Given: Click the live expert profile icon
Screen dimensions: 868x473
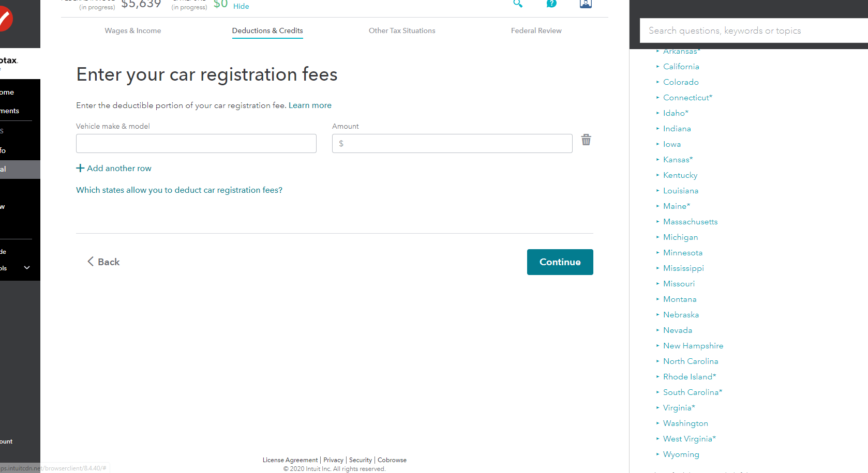Looking at the screenshot, I should (x=585, y=4).
